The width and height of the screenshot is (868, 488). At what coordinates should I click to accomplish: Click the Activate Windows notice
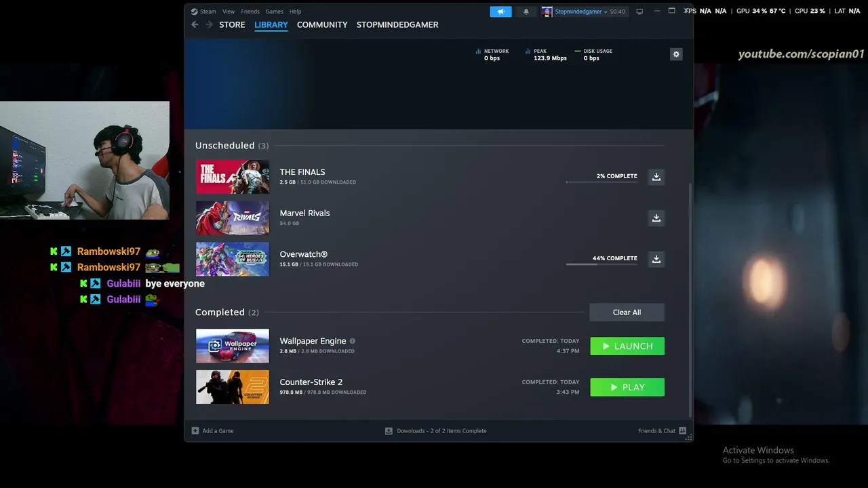tap(776, 455)
